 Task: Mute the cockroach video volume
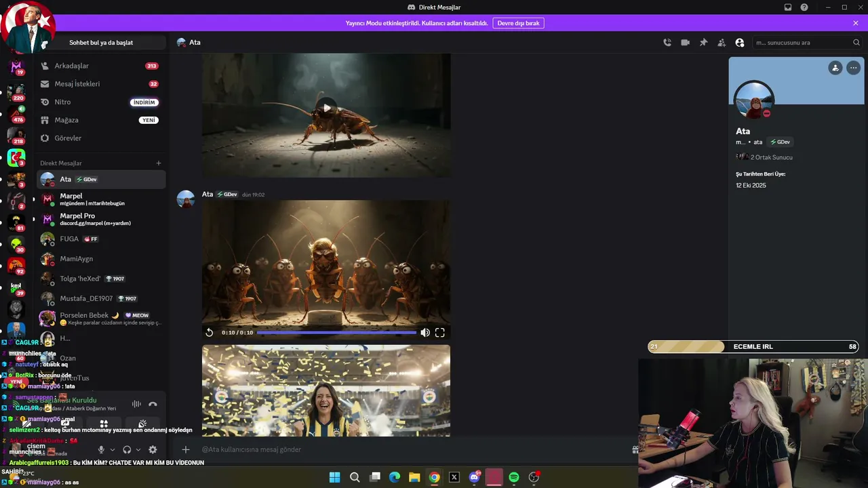[425, 333]
